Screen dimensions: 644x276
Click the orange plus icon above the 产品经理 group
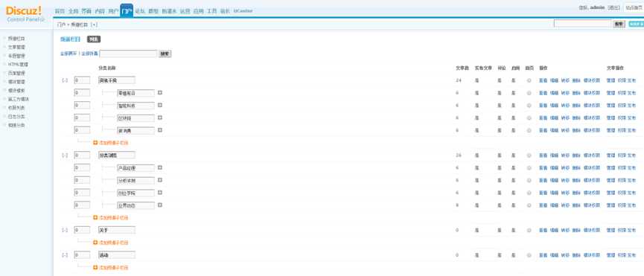point(95,143)
